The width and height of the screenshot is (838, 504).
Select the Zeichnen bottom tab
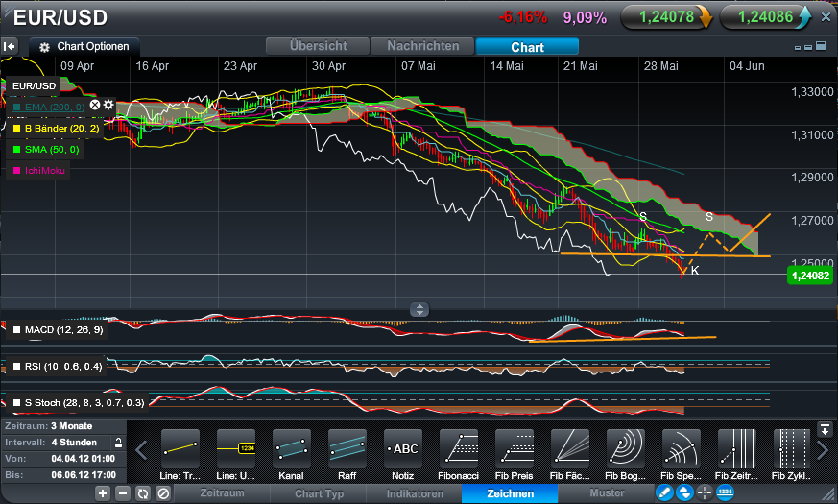coord(510,493)
